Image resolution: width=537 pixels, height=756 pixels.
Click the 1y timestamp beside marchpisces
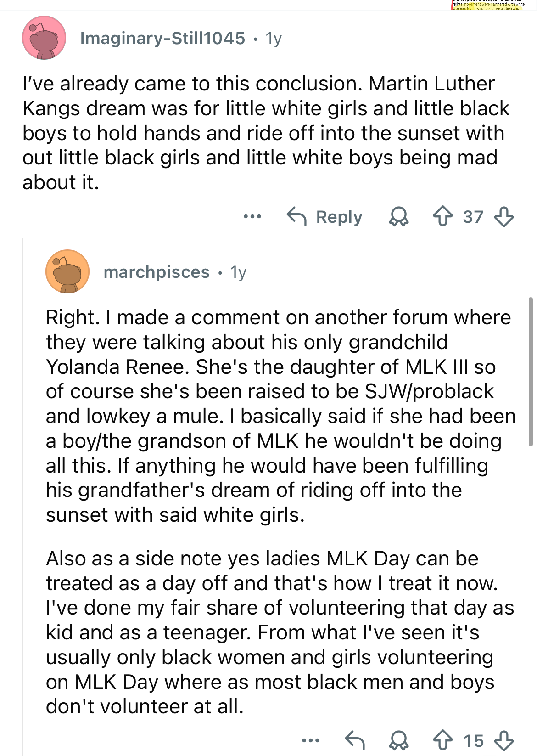pyautogui.click(x=238, y=272)
